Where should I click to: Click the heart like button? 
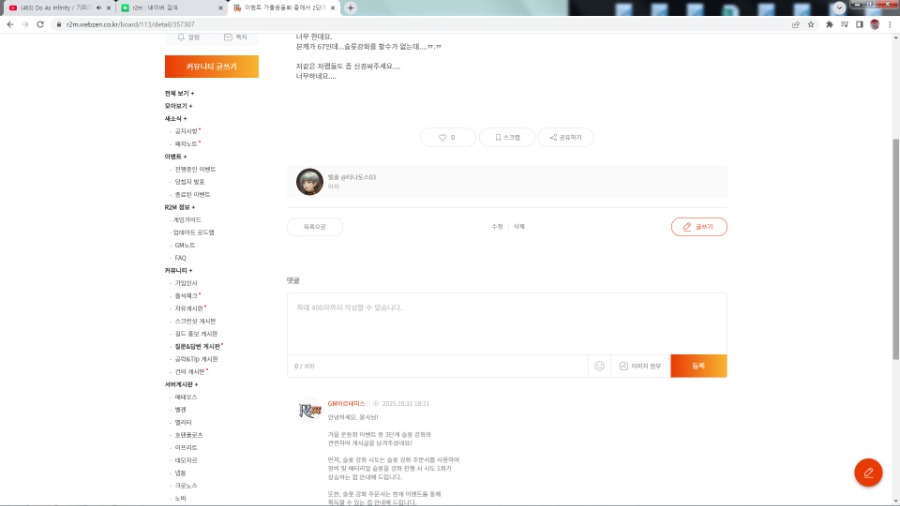pos(446,137)
